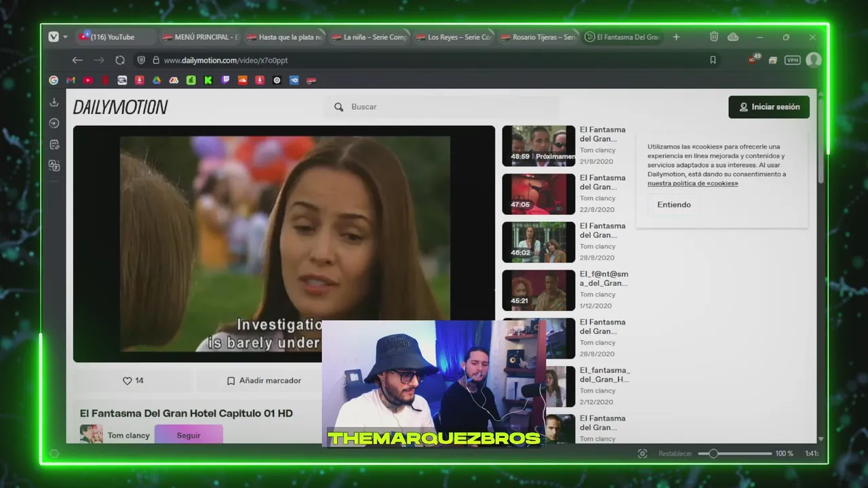Open the tracker blocker shield icon
Viewport: 868px width, 488px height.
pyautogui.click(x=141, y=60)
